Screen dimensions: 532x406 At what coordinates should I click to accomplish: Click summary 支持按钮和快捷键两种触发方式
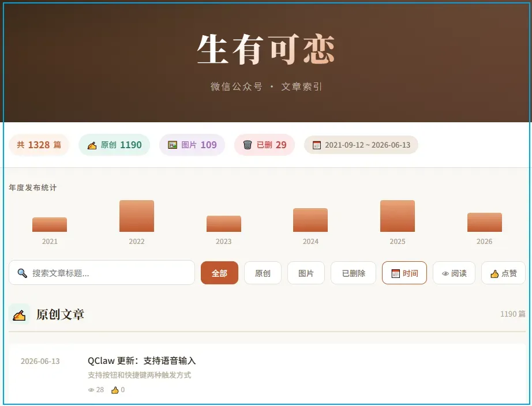pos(140,375)
